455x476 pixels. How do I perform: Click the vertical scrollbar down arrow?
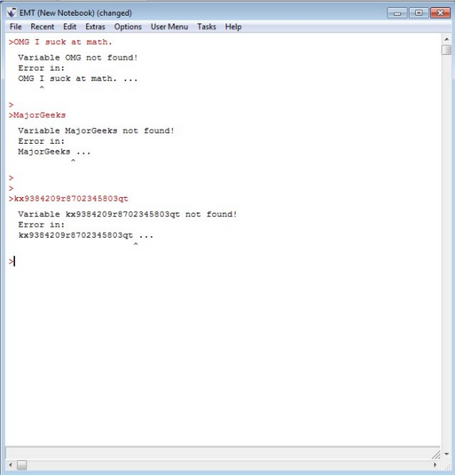point(446,454)
